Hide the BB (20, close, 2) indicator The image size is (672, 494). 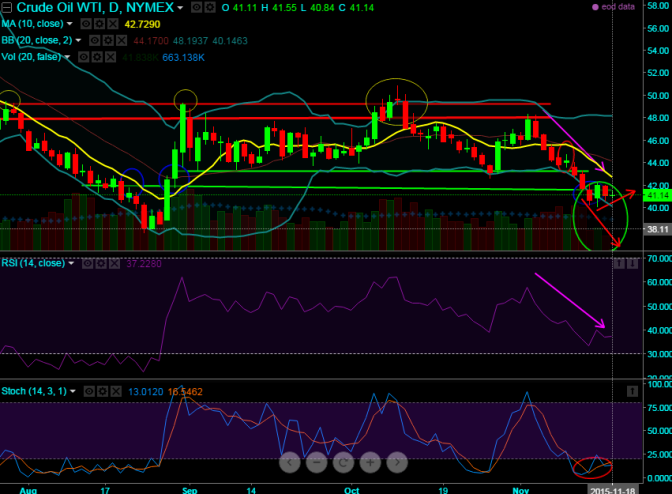point(95,41)
